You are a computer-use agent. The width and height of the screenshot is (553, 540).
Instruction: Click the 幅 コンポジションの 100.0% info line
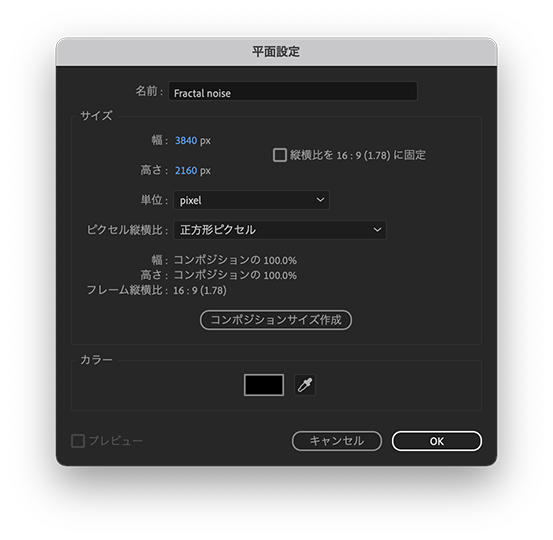point(224,260)
